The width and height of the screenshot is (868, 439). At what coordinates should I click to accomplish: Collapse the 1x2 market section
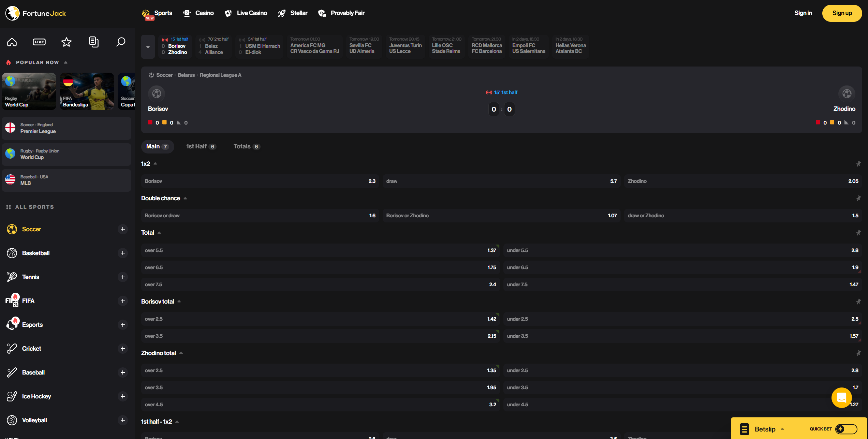155,164
